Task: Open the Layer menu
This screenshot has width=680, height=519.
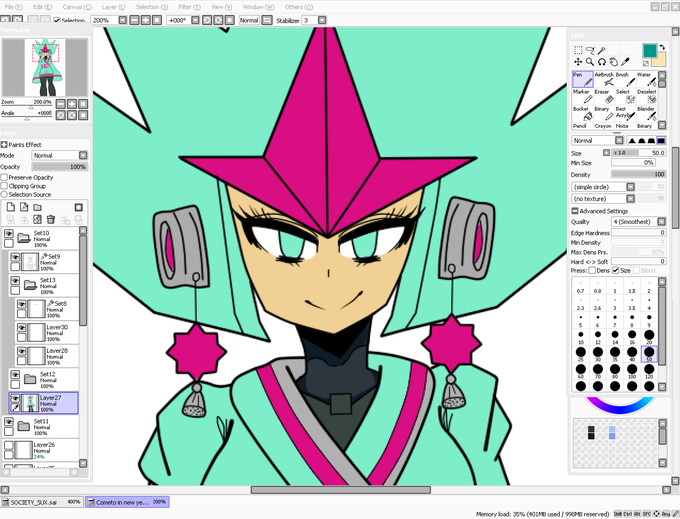Action: pyautogui.click(x=114, y=7)
